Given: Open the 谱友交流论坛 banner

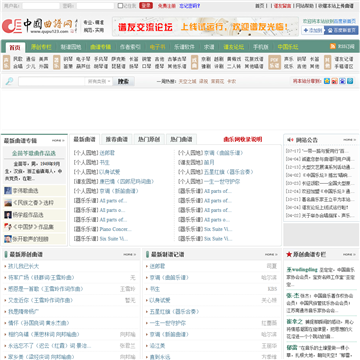Looking at the screenshot, I should coord(205,26).
